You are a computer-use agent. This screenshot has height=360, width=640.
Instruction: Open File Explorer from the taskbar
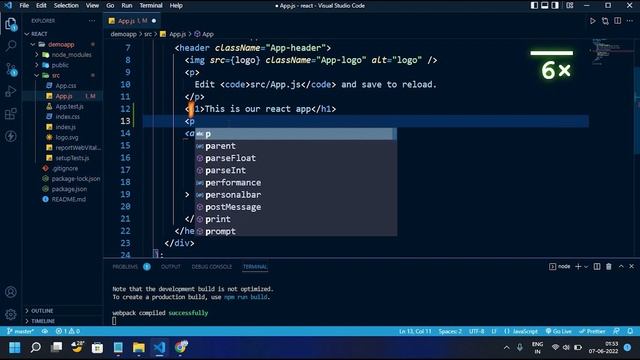point(139,347)
